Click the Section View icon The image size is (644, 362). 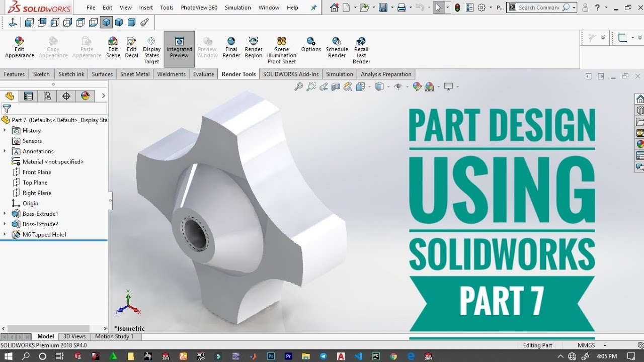336,86
